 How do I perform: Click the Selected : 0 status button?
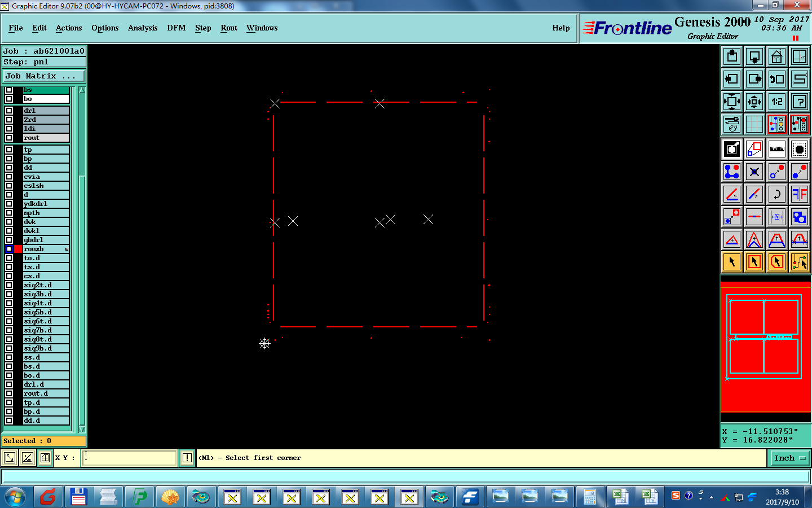(44, 441)
